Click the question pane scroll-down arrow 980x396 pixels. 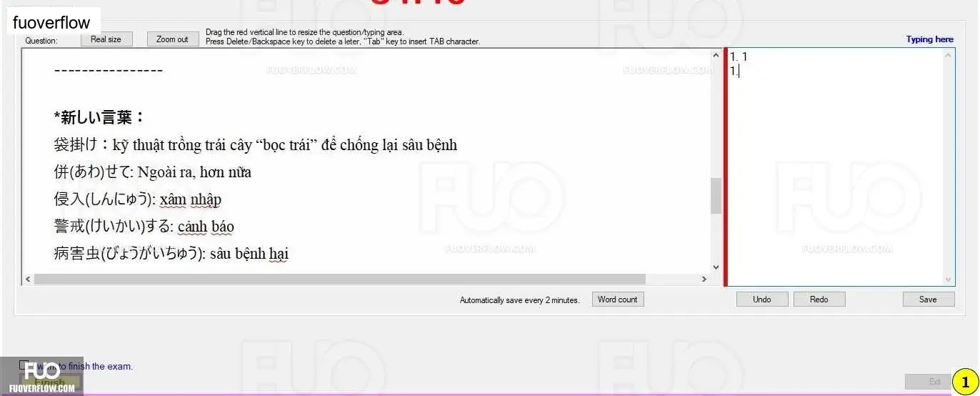(716, 267)
